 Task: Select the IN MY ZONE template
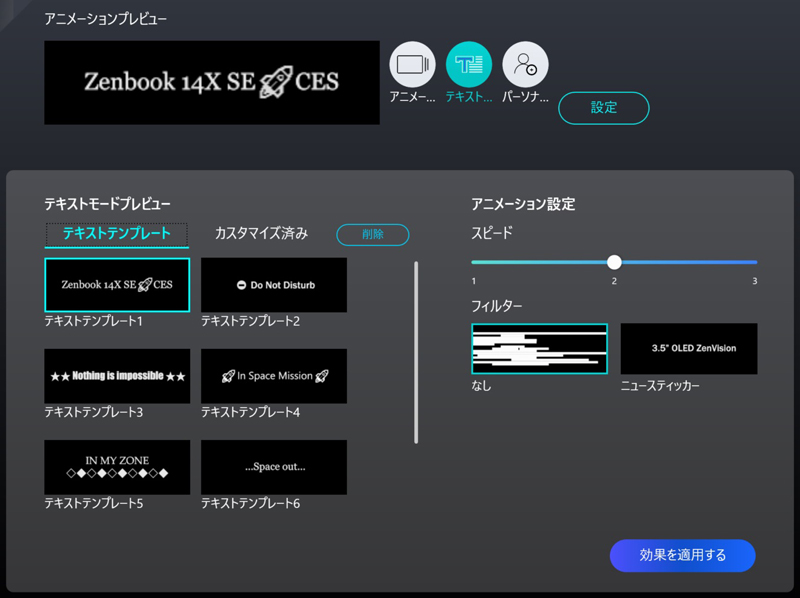pos(116,467)
